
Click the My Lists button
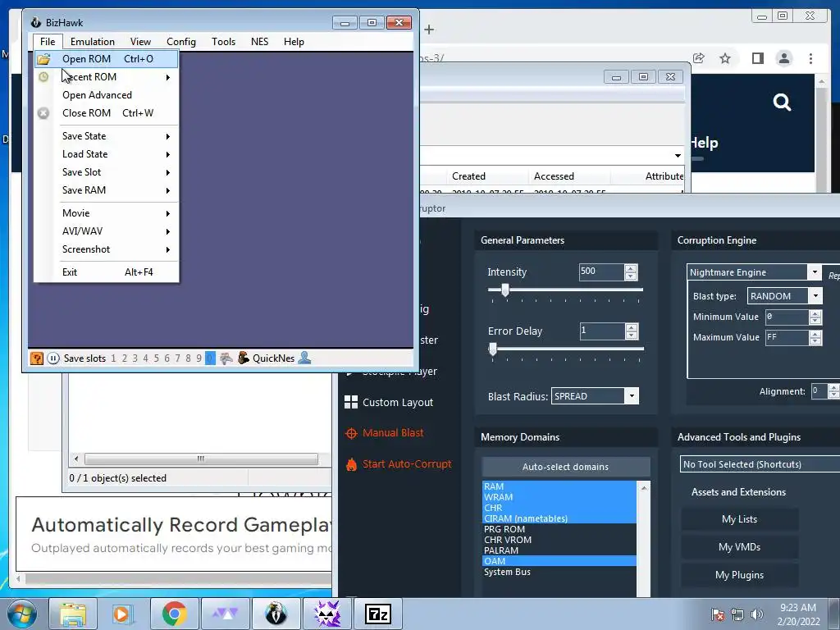[x=739, y=519]
